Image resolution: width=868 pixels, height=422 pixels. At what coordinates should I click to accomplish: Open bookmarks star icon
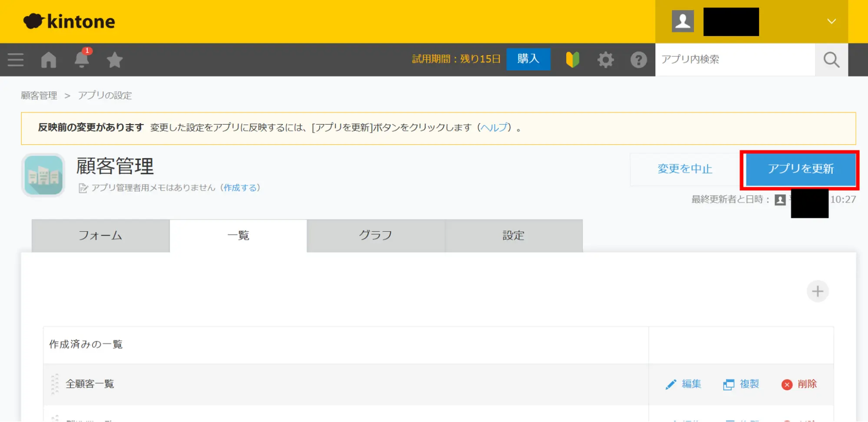[x=115, y=60]
